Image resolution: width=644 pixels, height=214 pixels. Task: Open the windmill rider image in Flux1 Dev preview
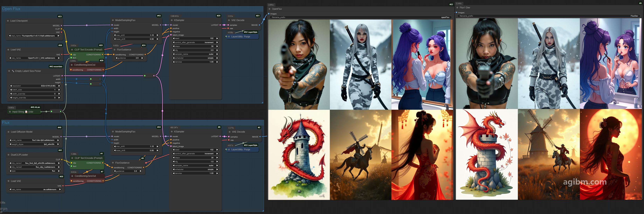coord(549,154)
